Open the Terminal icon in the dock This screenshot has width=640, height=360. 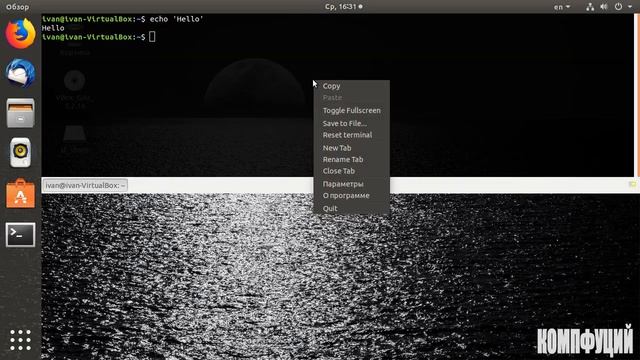click(x=20, y=235)
